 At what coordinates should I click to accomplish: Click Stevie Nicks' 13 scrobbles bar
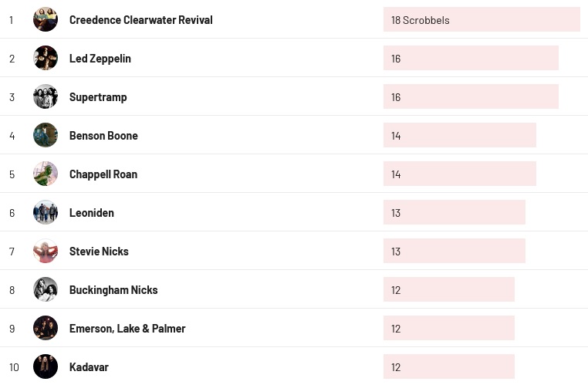454,252
